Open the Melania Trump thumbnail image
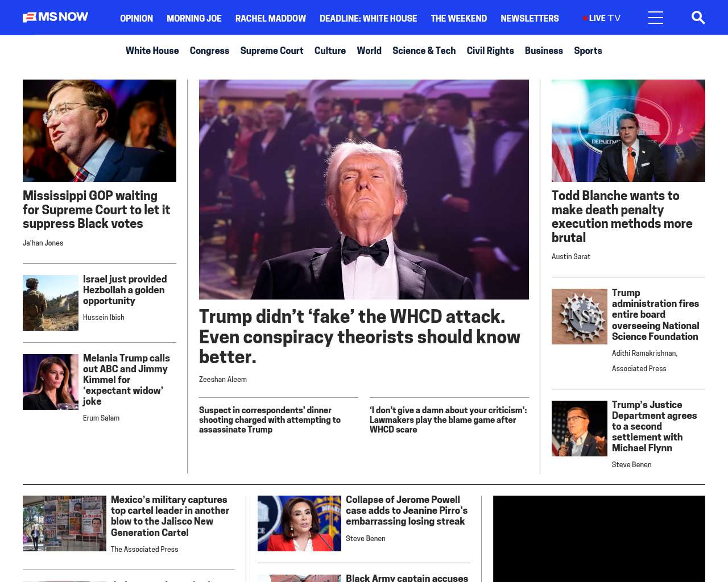 pos(51,382)
